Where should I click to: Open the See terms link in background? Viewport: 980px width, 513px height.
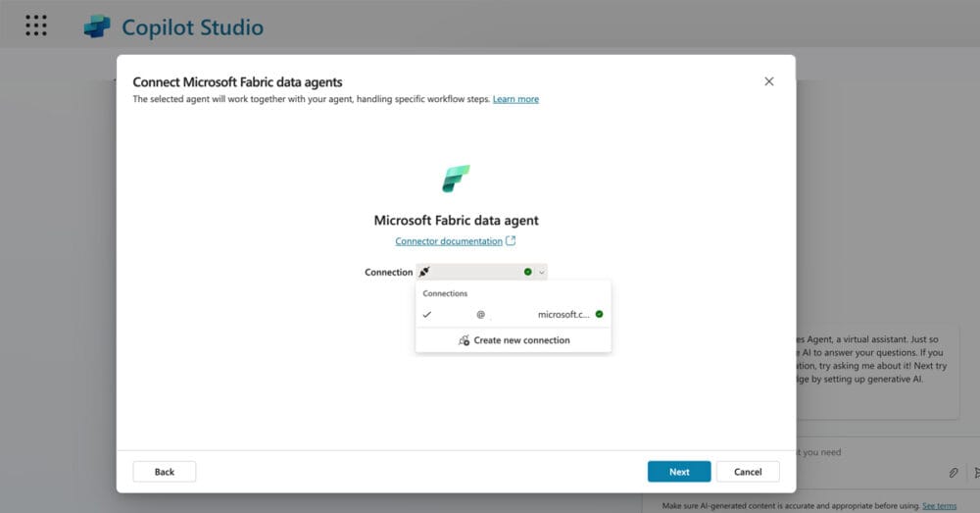(940, 505)
